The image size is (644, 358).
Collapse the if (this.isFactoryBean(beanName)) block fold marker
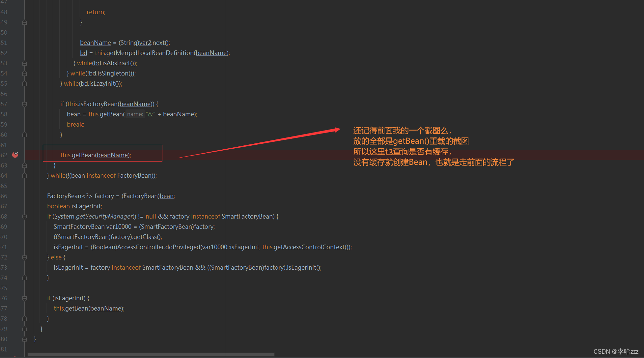point(24,104)
